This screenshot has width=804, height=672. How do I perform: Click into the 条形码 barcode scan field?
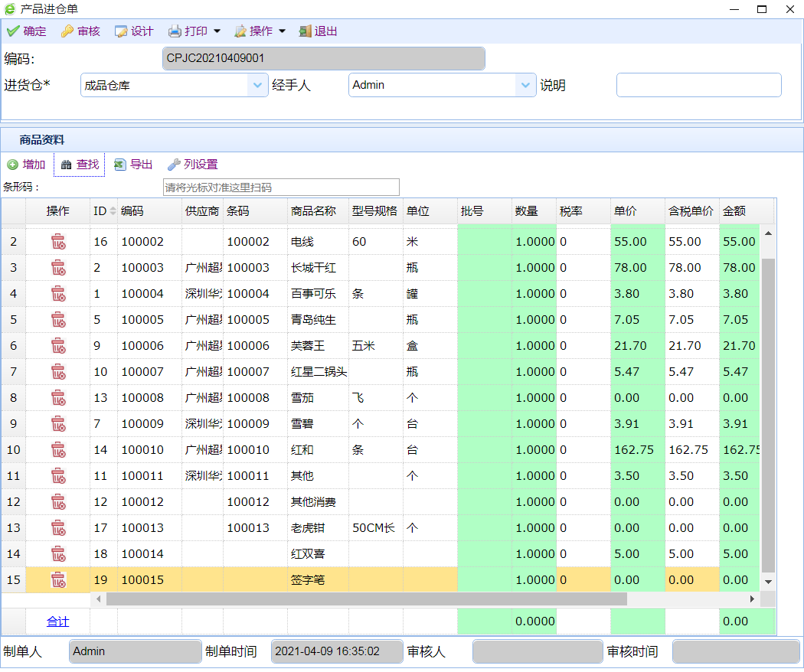[281, 188]
